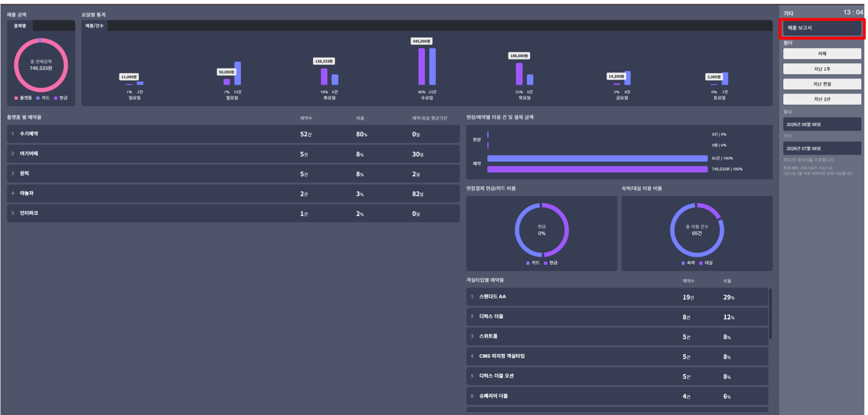Click the 11,000원 label above 일요일 bars
The height and width of the screenshot is (415, 868).
129,77
